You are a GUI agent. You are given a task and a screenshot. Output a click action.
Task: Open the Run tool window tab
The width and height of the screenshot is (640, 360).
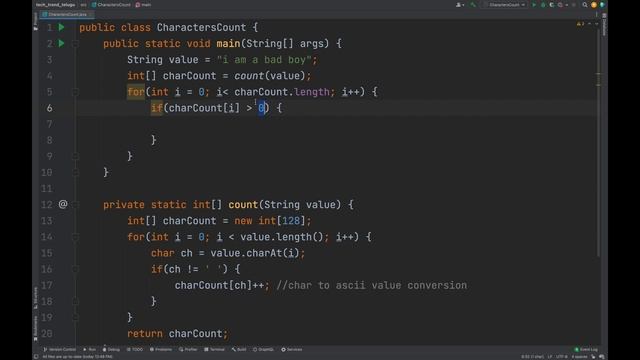(x=89, y=349)
